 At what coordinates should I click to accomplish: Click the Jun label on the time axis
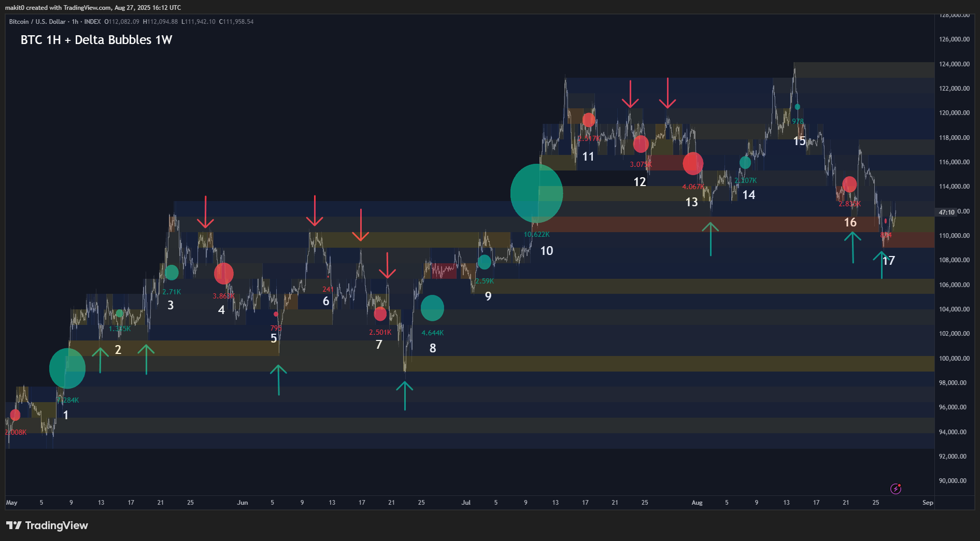coord(243,503)
